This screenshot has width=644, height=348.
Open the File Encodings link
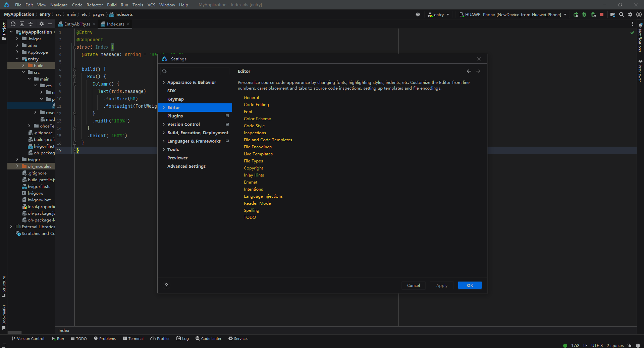(x=258, y=147)
